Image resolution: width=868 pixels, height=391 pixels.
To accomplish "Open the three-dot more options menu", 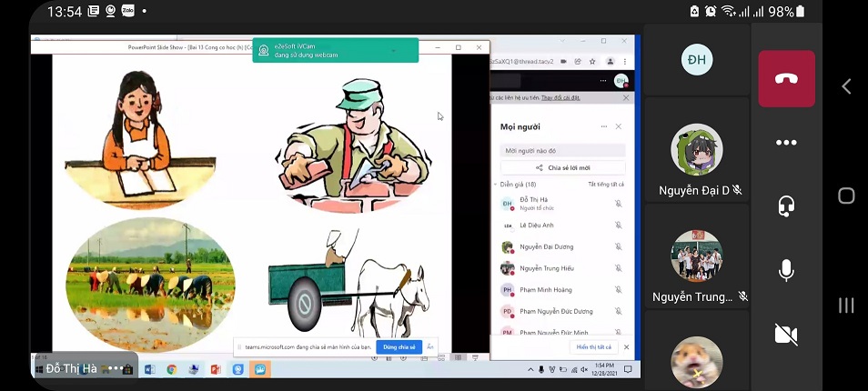I will point(786,143).
